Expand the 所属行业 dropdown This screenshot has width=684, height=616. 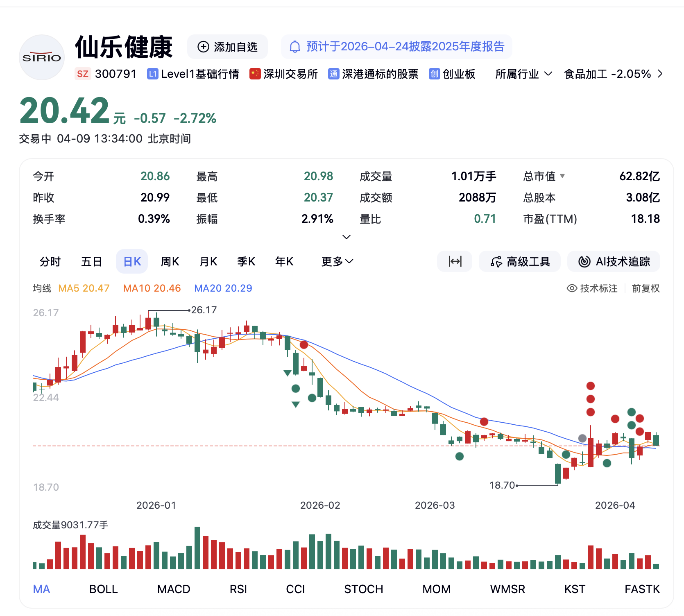(x=523, y=74)
